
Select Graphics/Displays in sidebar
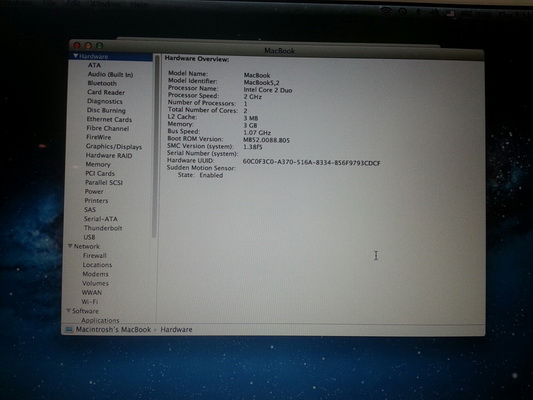click(x=114, y=146)
